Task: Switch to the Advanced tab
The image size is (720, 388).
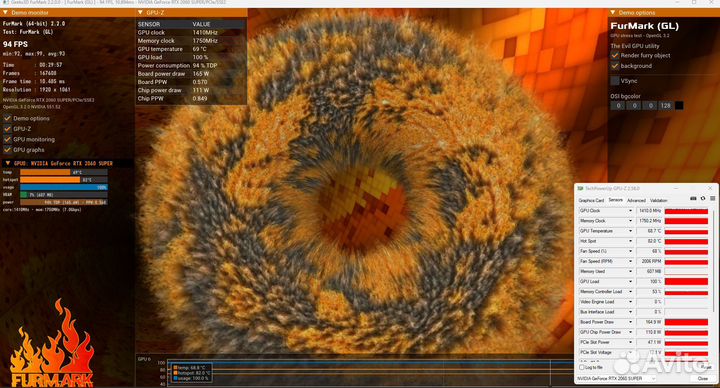Action: (636, 200)
